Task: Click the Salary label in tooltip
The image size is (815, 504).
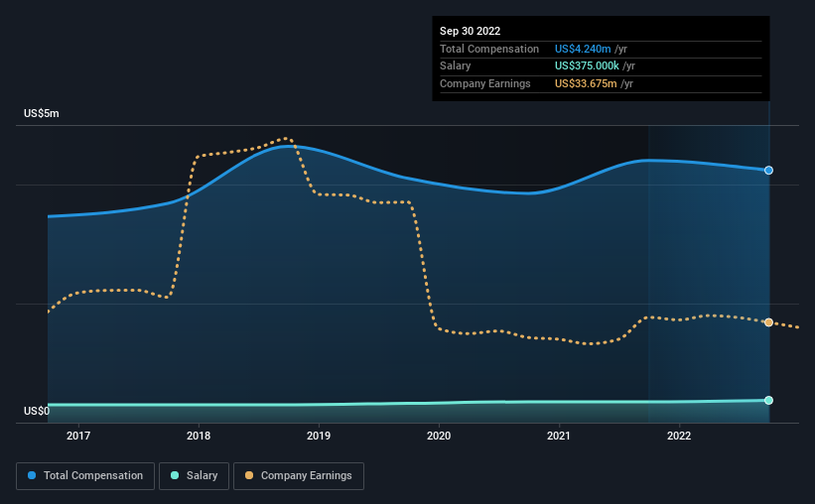Action: click(456, 66)
